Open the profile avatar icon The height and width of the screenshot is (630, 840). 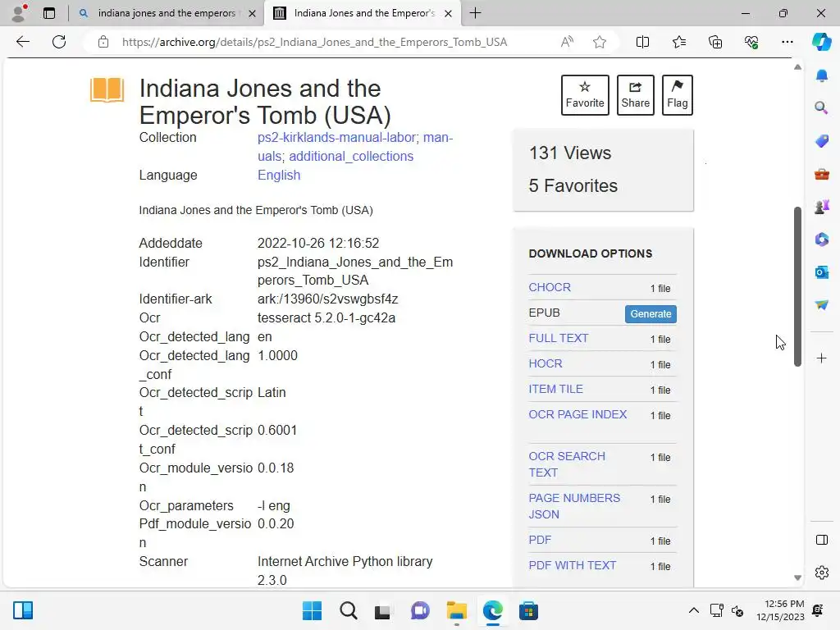click(20, 13)
